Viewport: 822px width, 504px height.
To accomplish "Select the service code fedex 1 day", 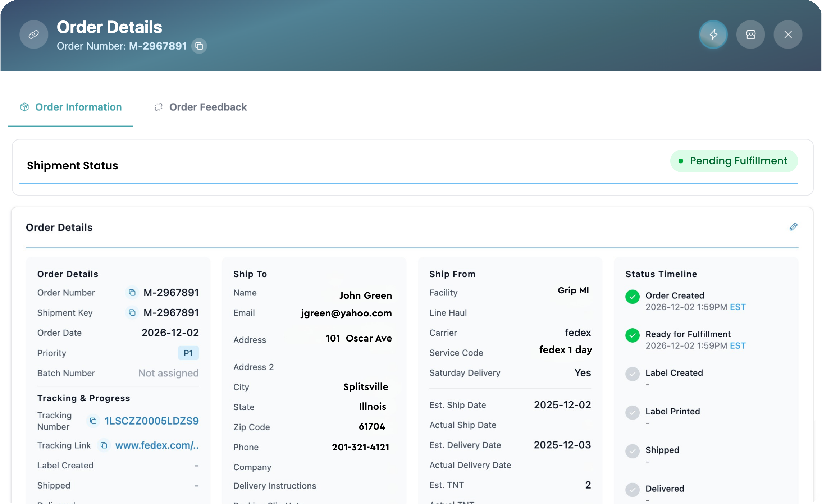I will [565, 350].
